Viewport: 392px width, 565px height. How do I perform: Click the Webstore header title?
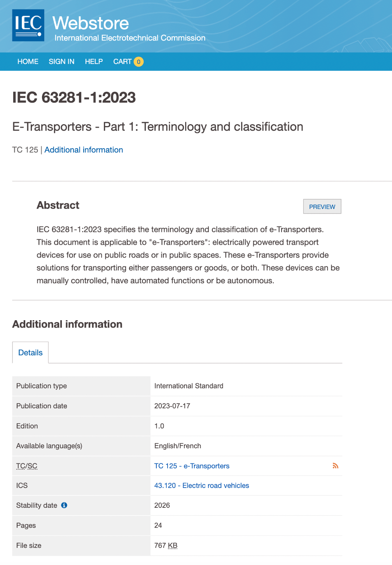(91, 23)
